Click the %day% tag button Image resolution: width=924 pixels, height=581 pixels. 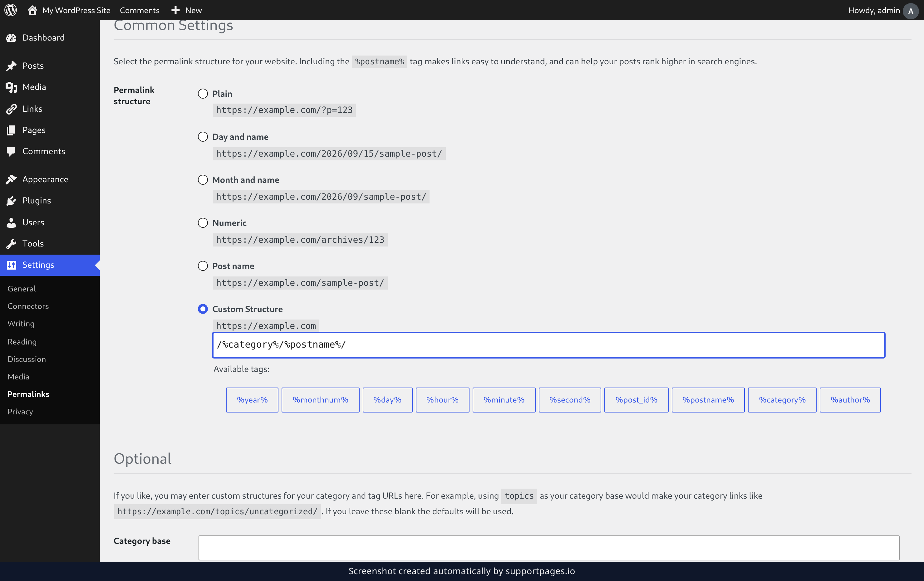point(387,400)
